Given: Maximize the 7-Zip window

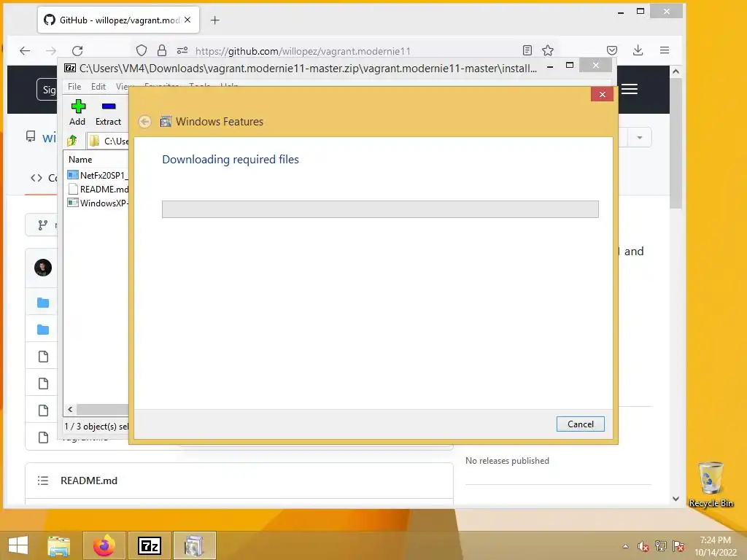Looking at the screenshot, I should (570, 66).
